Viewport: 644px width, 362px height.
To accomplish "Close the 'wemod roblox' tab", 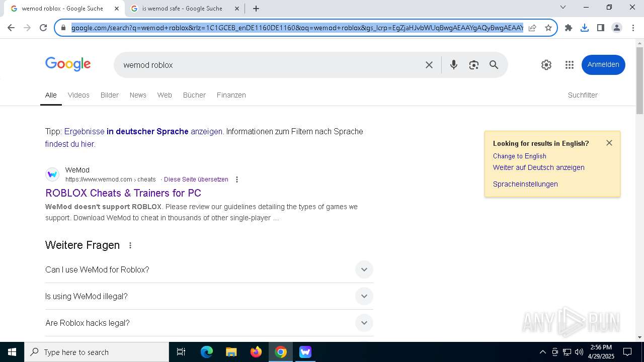I will [x=116, y=9].
